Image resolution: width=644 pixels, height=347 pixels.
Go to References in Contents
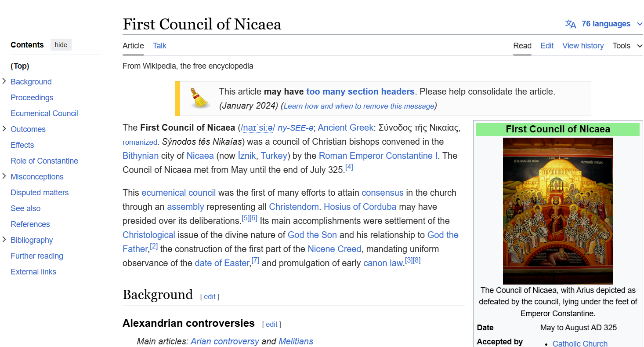30,224
